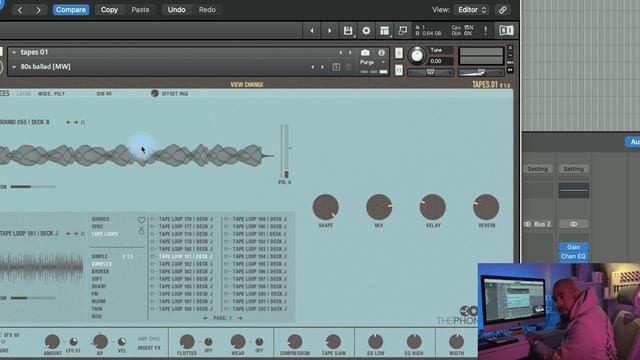640x360 pixels.
Task: Load next loop for Tape Loop 181
Action: tap(76, 233)
